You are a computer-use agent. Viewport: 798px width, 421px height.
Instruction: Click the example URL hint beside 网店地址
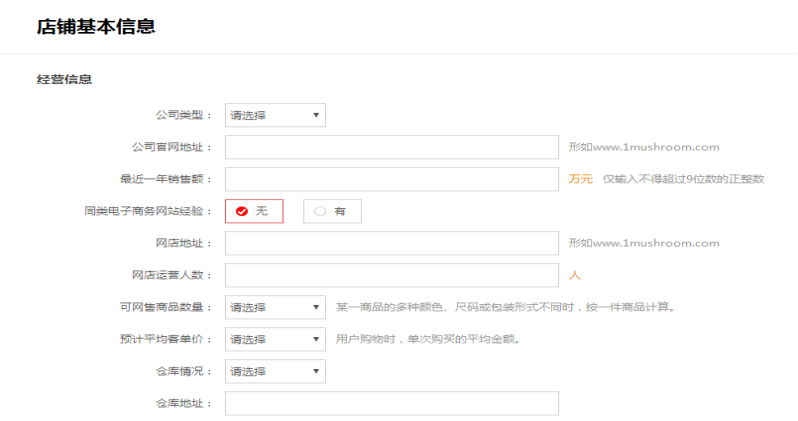[x=644, y=243]
